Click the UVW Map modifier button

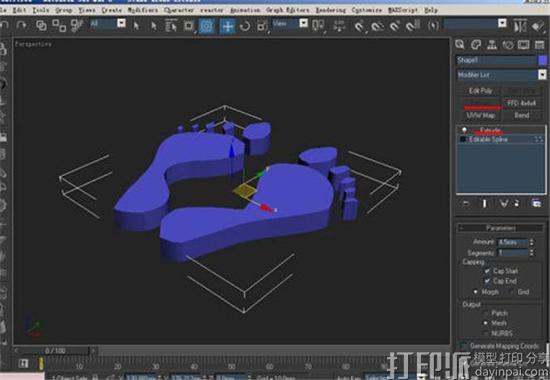[x=480, y=115]
